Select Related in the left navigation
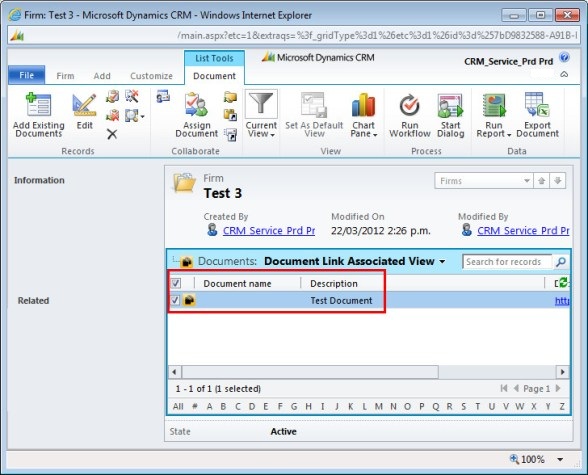The image size is (588, 475). click(x=33, y=300)
